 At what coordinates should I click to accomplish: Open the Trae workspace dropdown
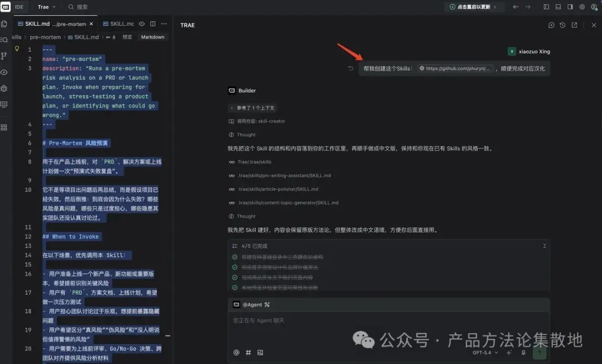(x=46, y=7)
